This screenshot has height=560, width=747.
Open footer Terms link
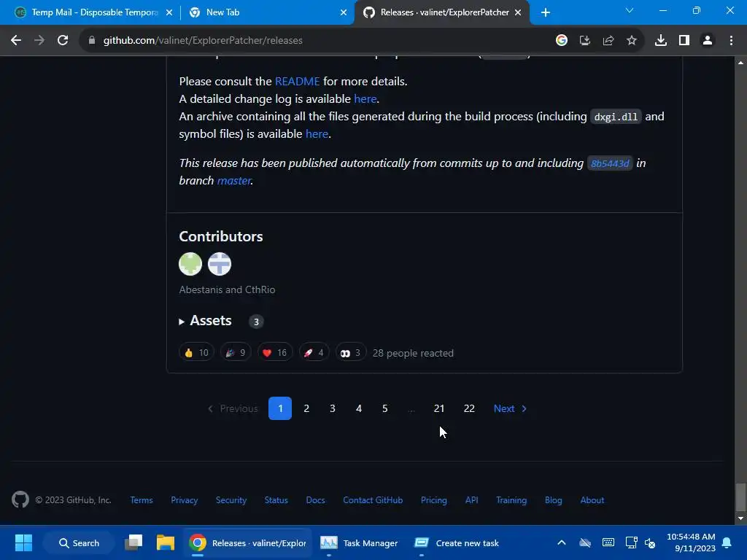click(x=142, y=500)
